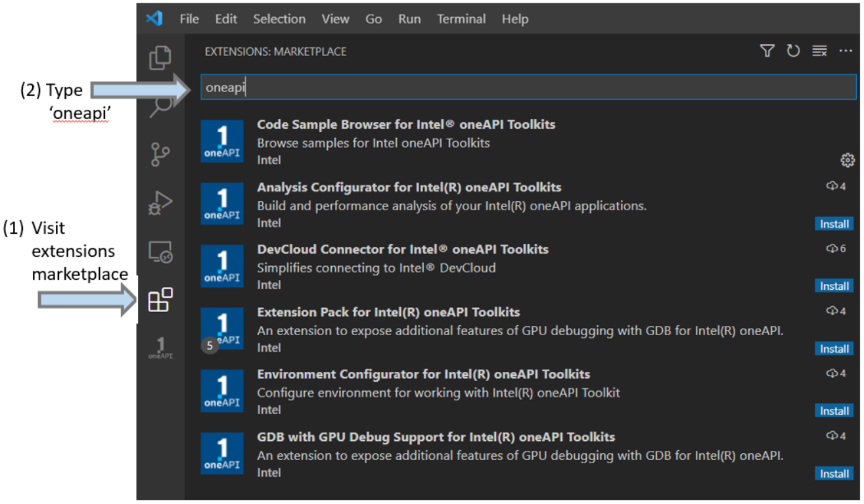Click download count of DevCloud Connector
The image size is (864, 504).
836,248
